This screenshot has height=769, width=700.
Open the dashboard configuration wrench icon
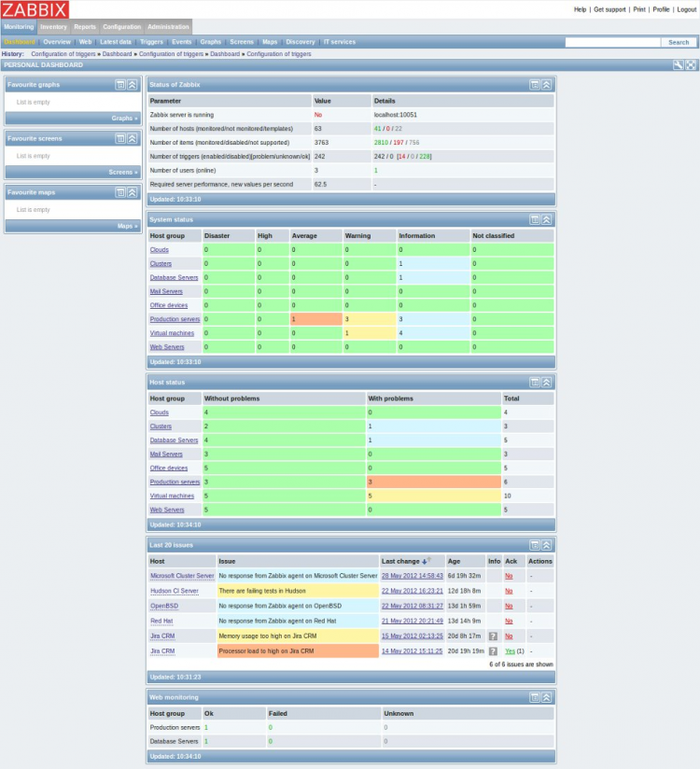pos(678,64)
